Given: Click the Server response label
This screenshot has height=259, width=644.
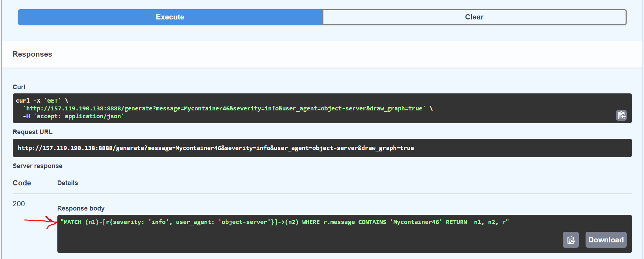Looking at the screenshot, I should click(x=38, y=166).
